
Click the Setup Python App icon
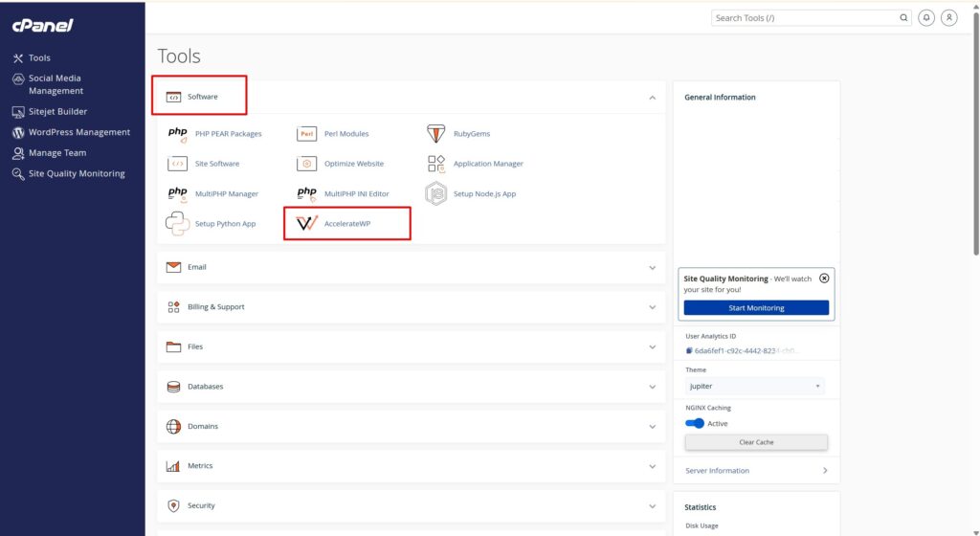click(x=177, y=223)
